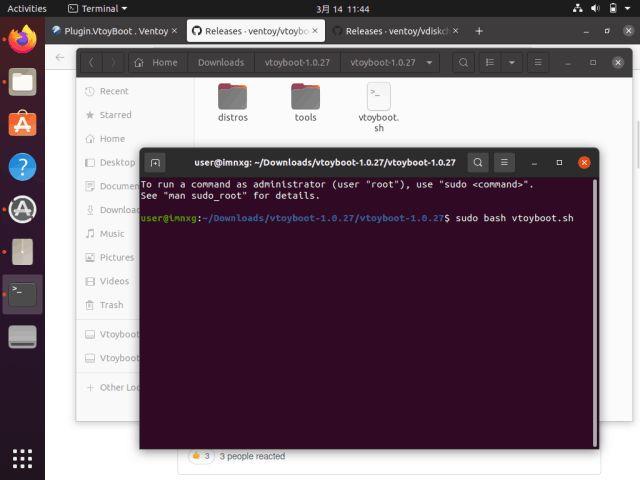Open the clock and calendar menu
Image resolution: width=640 pixels, height=480 pixels.
tap(343, 9)
